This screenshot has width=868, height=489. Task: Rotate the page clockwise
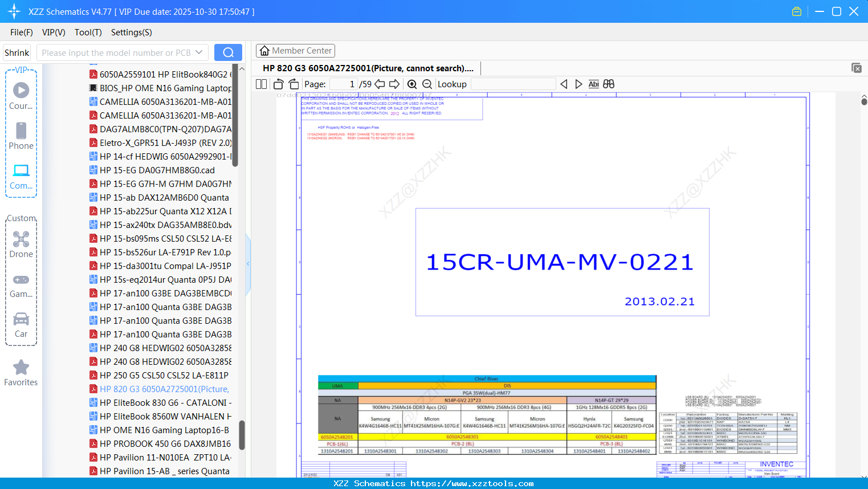coord(294,84)
